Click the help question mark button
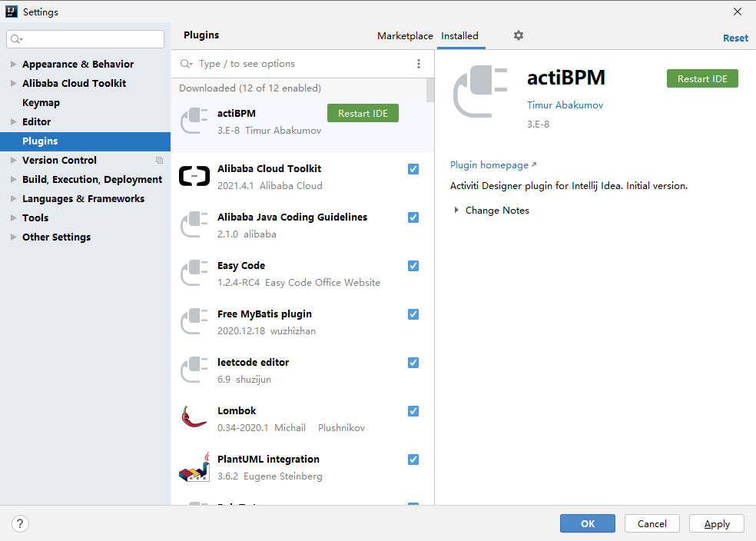Screen dimensions: 756x541 [x=20, y=523]
